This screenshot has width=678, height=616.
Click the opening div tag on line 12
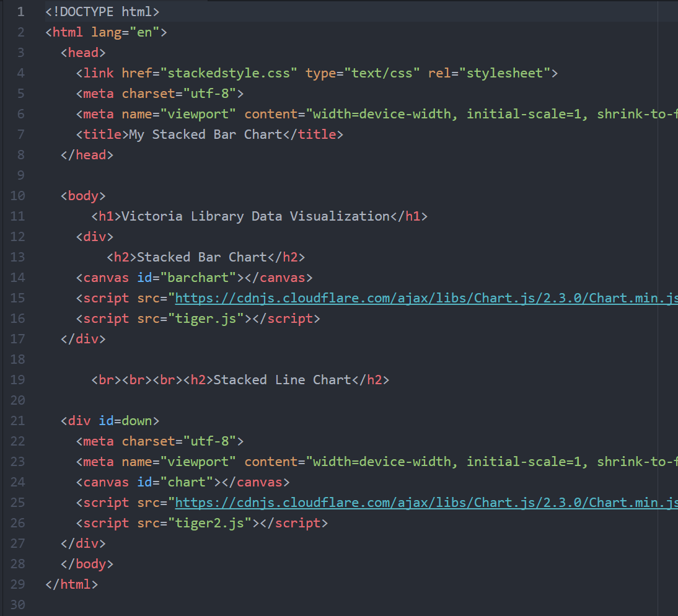[x=95, y=237]
